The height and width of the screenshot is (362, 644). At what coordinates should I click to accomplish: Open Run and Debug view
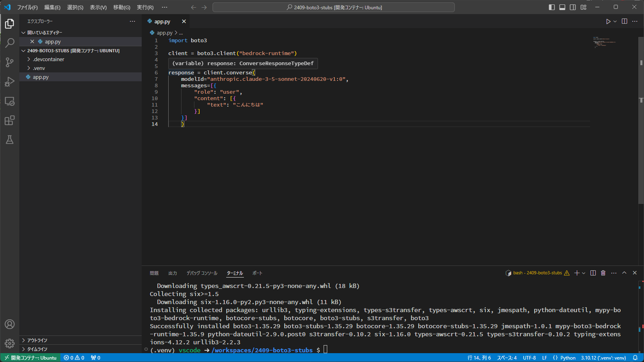(10, 82)
